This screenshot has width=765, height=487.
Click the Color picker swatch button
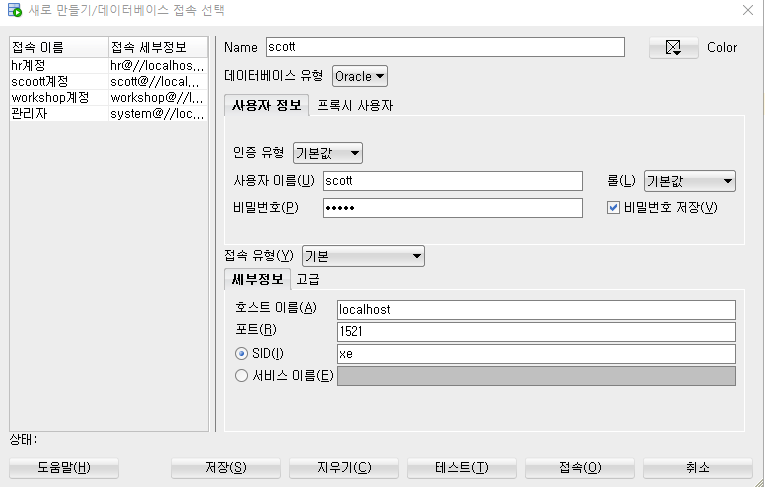(x=673, y=47)
